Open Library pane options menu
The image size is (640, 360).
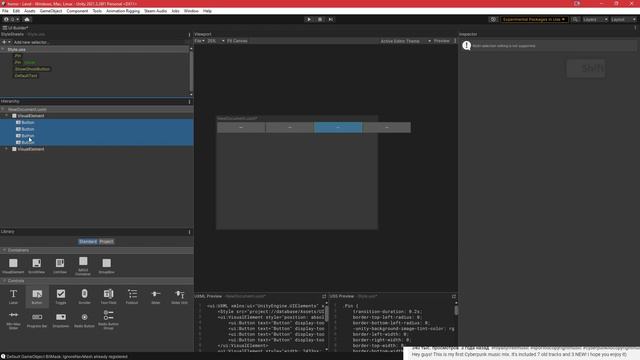click(x=189, y=232)
